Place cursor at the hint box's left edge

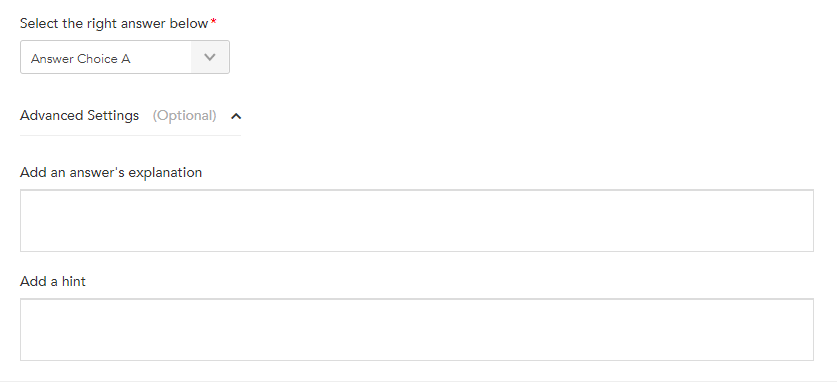(26, 329)
